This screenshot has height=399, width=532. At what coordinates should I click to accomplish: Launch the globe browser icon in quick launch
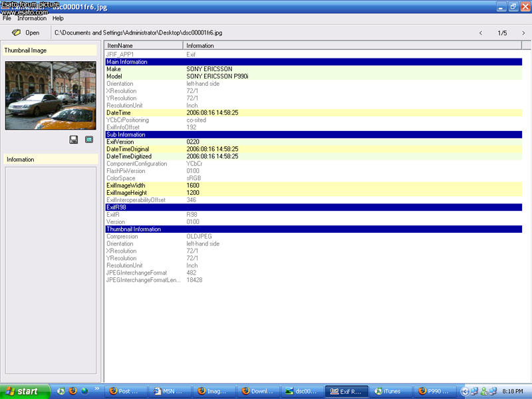pos(84,391)
